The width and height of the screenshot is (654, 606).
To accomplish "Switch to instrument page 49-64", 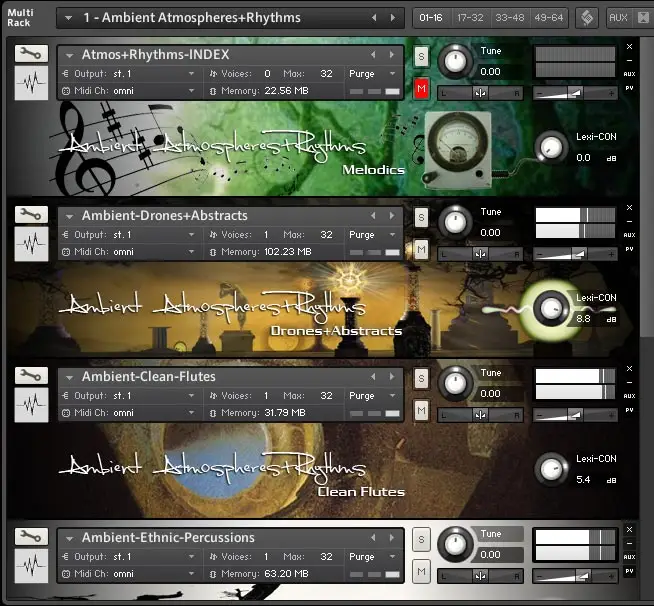I will [x=549, y=18].
